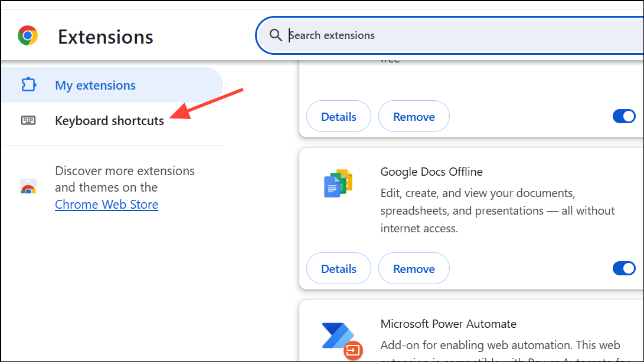Image resolution: width=644 pixels, height=362 pixels.
Task: Remove the first extension in the list
Action: pyautogui.click(x=414, y=116)
